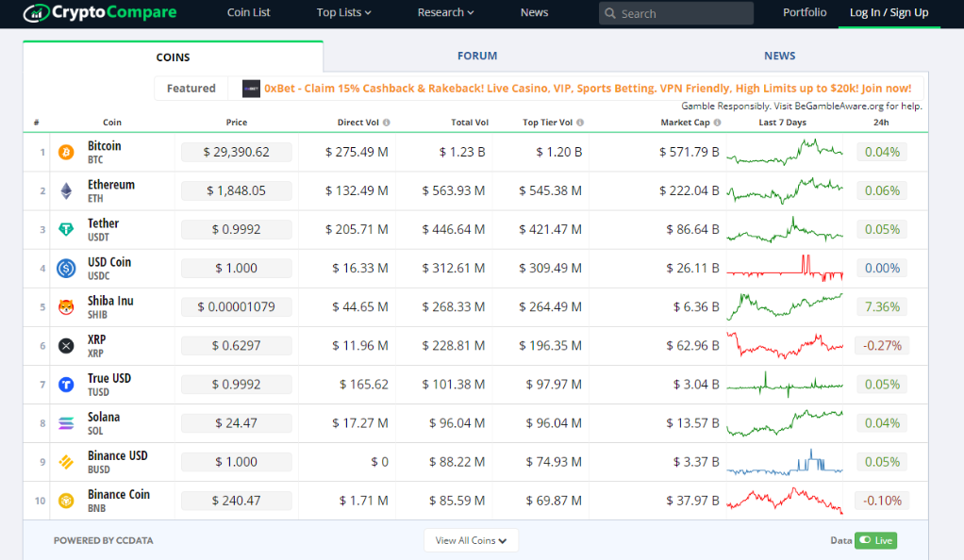Click the Bitcoin coin icon
Screen dimensions: 964x560
(66, 152)
